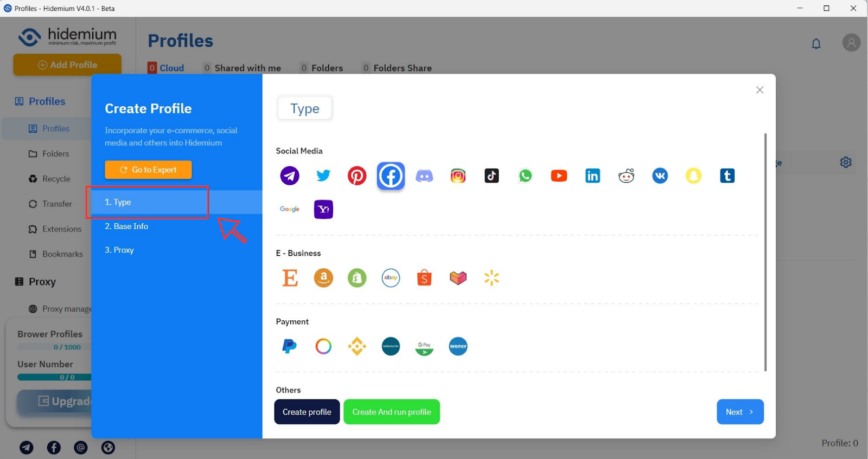The image size is (868, 459).
Task: Open Profiles item in sidebar
Action: pos(47,128)
